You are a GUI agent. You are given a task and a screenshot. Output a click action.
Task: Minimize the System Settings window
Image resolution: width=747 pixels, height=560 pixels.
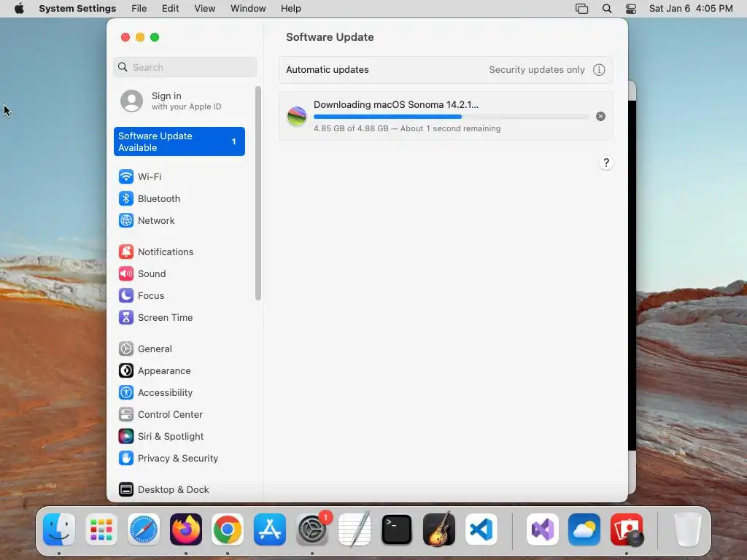[x=140, y=37]
